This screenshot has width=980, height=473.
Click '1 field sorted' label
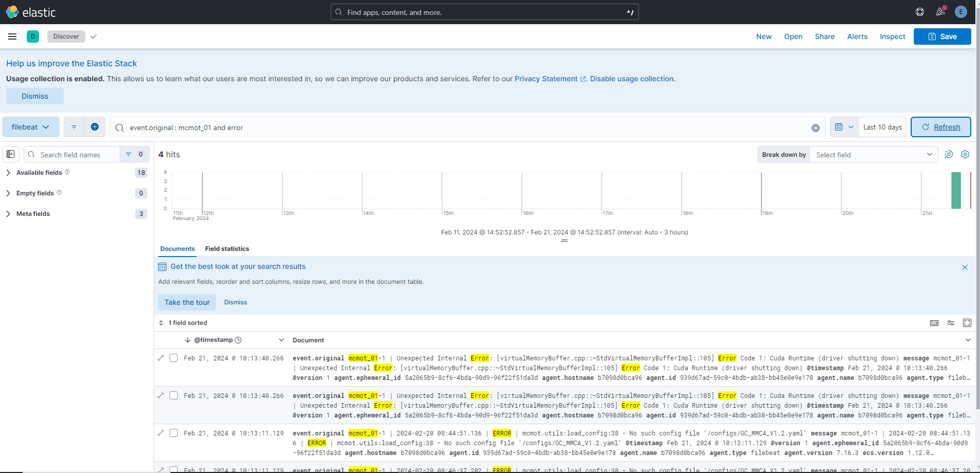187,323
